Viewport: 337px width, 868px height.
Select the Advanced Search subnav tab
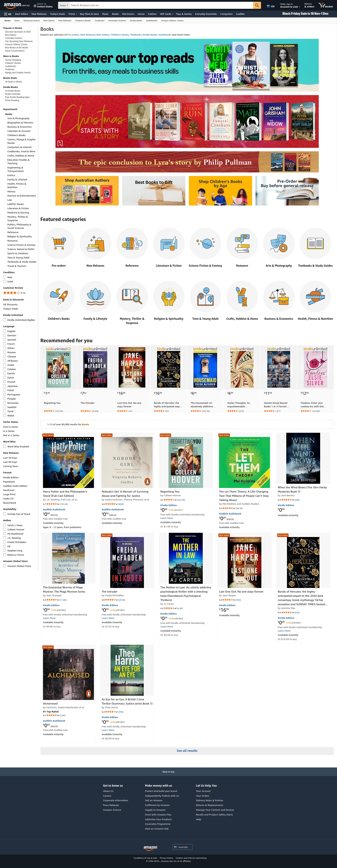(x=32, y=21)
